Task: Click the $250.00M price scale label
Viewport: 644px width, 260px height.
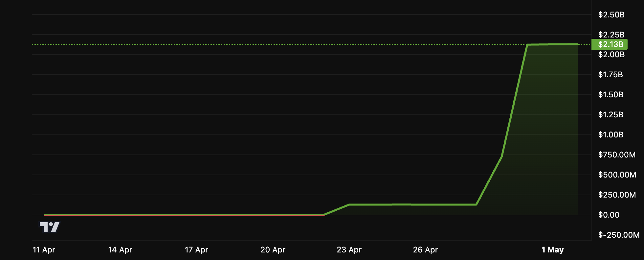Action: point(617,195)
